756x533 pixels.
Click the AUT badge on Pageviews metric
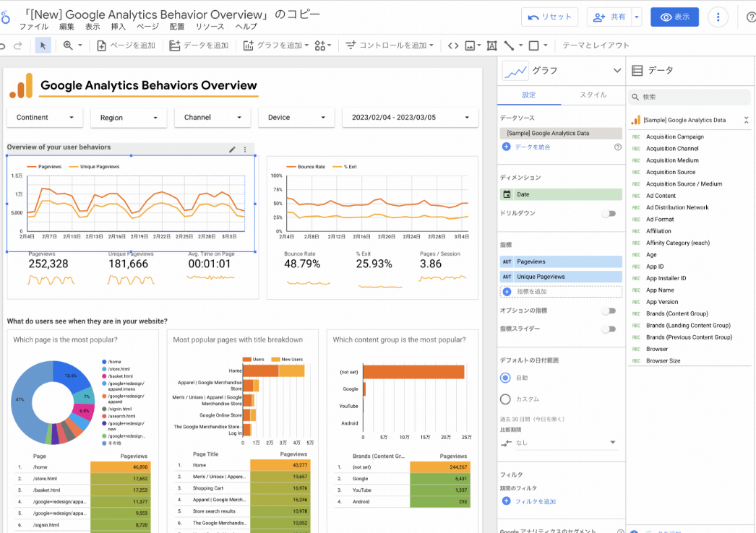(x=507, y=261)
